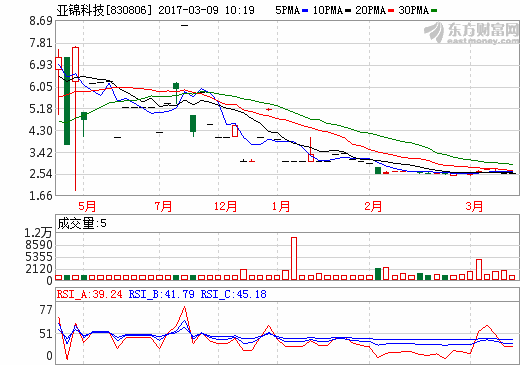Click the 8590 volume axis label
The height and width of the screenshot is (365, 520).
pyautogui.click(x=39, y=245)
